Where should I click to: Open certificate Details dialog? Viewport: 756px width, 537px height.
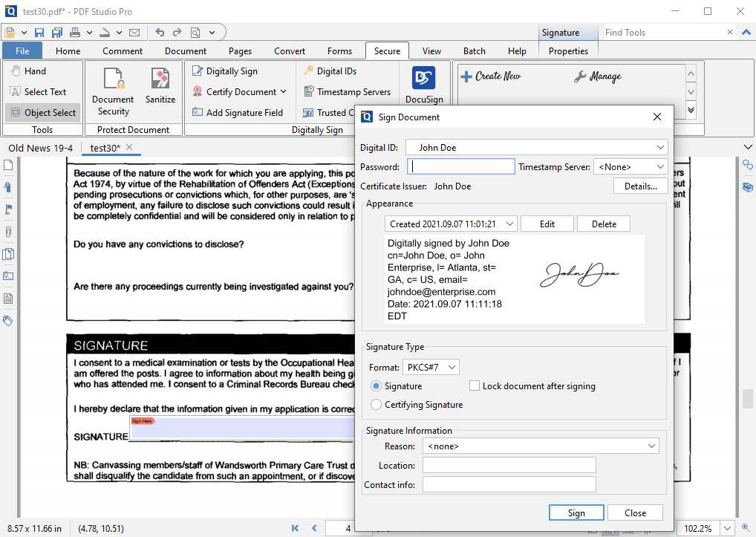point(639,186)
